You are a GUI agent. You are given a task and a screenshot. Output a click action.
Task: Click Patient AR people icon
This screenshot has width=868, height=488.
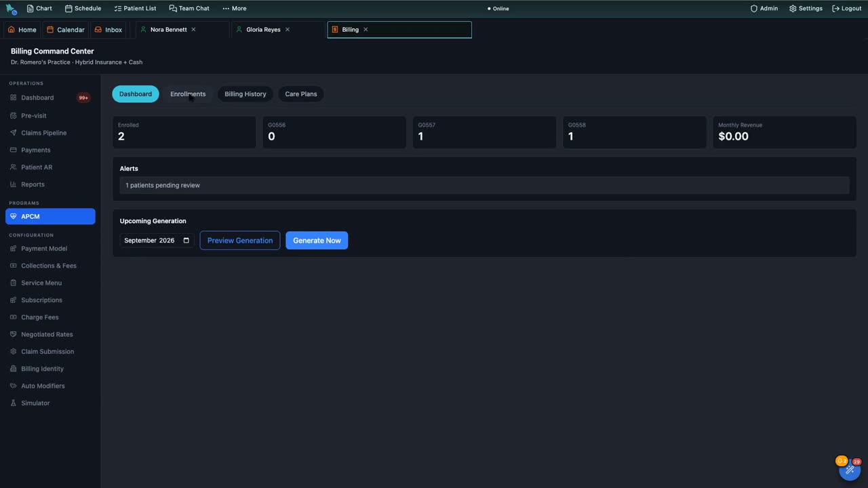point(14,167)
